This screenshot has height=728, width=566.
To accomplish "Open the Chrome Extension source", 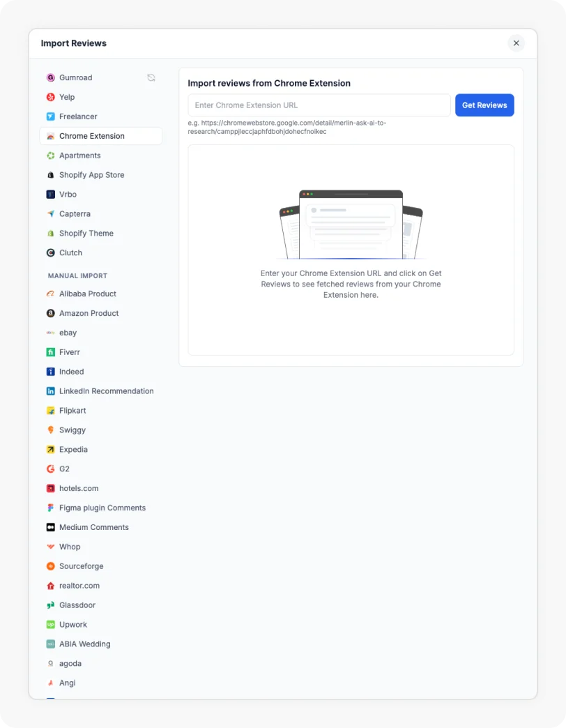I will point(100,136).
